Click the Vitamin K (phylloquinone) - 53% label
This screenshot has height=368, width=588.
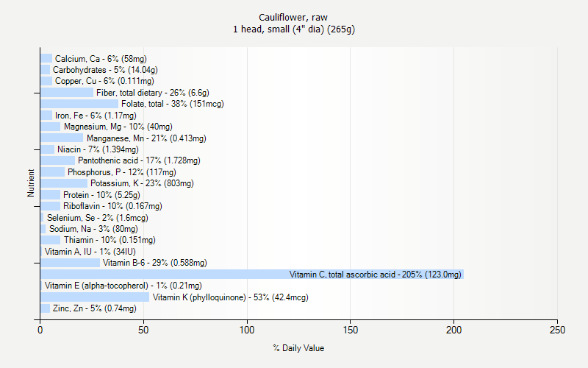click(231, 297)
